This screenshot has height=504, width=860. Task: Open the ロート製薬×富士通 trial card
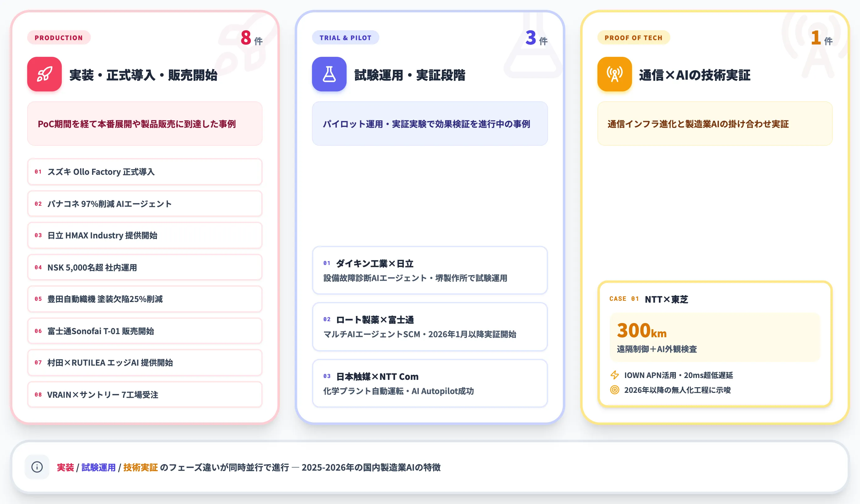tap(430, 326)
